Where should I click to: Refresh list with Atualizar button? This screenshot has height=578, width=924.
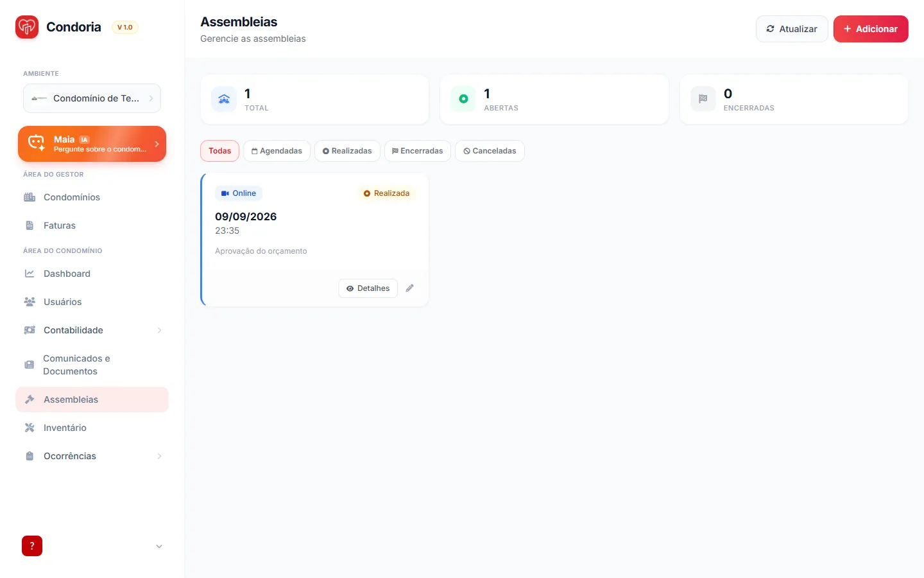click(792, 29)
